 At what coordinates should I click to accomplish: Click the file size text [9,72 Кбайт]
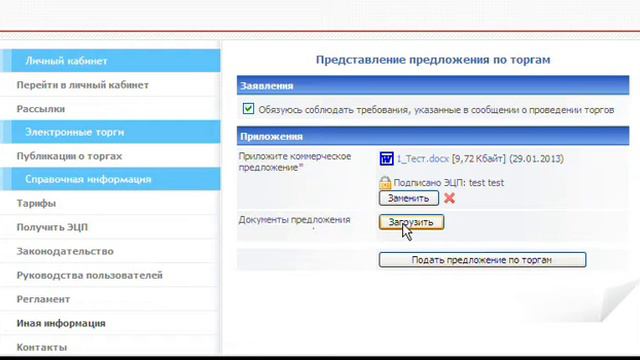click(x=478, y=159)
